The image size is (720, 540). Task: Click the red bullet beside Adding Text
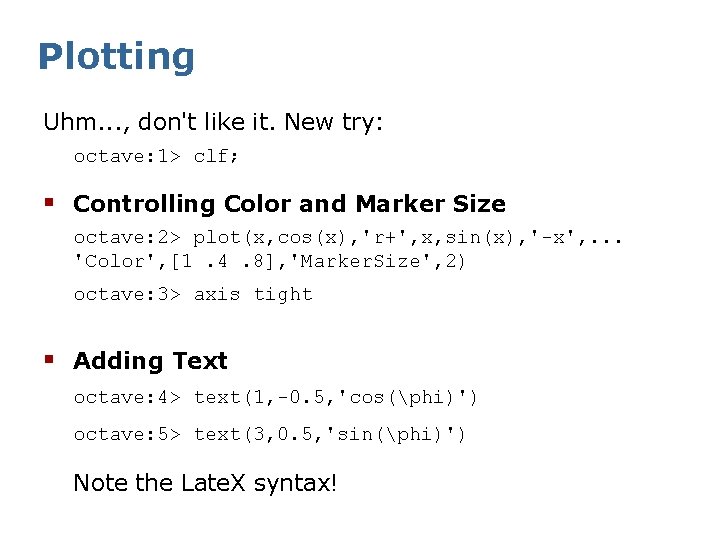(50, 359)
